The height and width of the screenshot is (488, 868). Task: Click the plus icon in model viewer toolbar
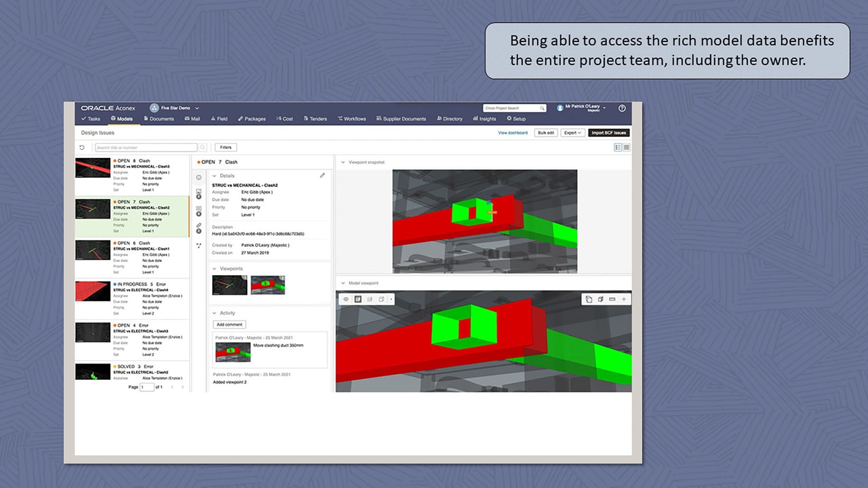(624, 299)
